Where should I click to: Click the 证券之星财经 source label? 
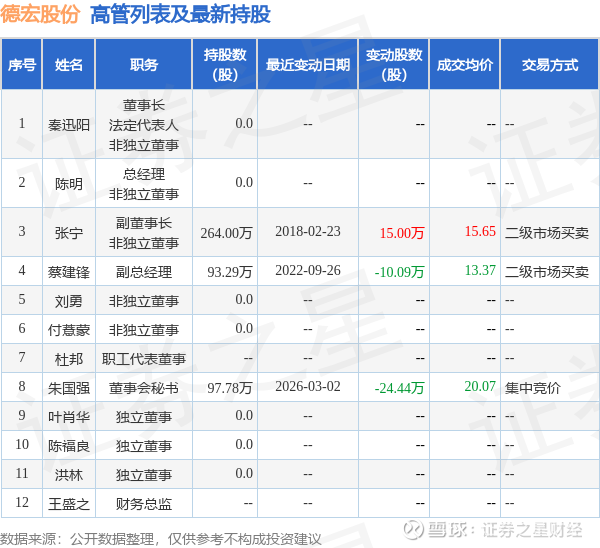(x=532, y=530)
